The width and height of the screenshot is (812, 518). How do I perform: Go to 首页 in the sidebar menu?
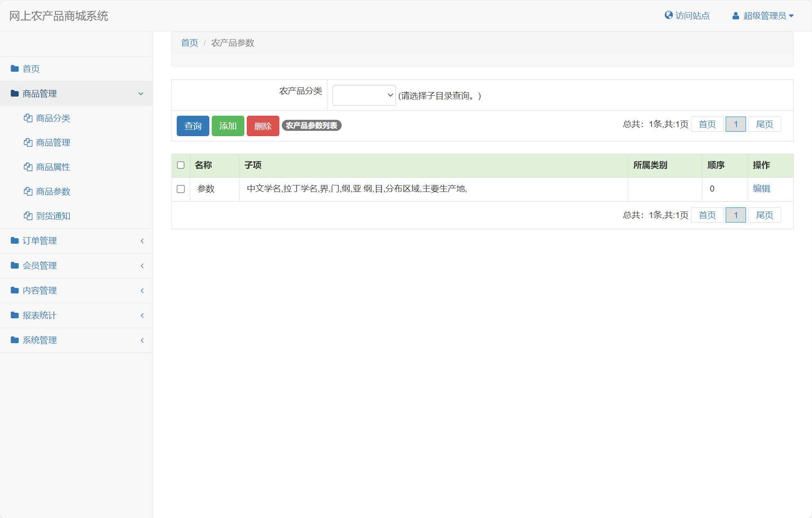pos(31,68)
